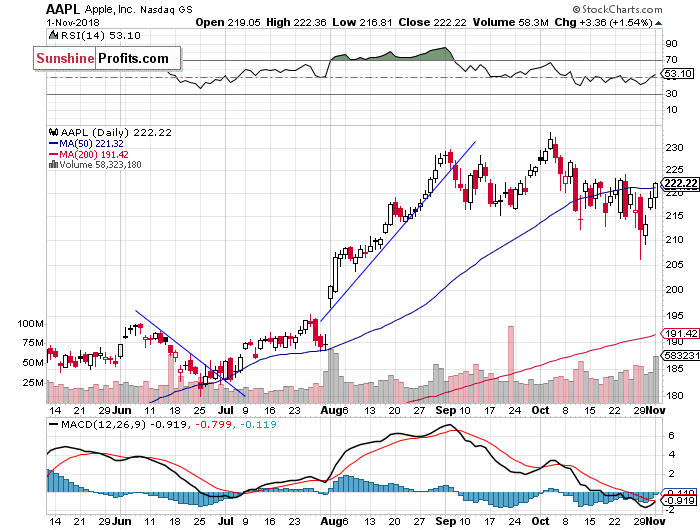Click Oct on the main chart date axis

[540, 410]
